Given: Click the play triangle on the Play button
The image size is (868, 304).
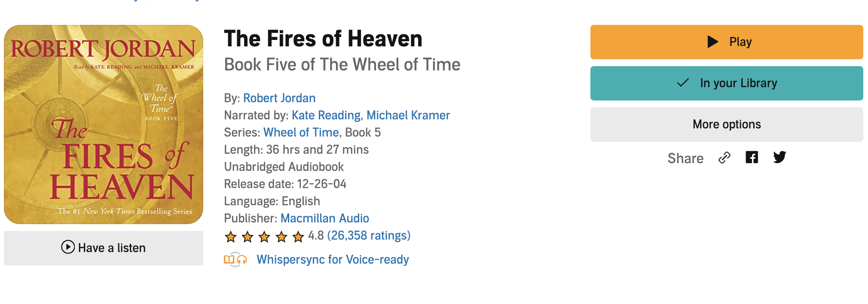Looking at the screenshot, I should (712, 42).
